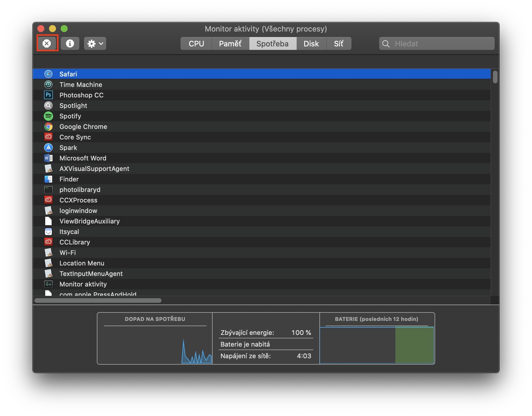Click the force quit process (X) button
The image size is (532, 416).
click(47, 43)
